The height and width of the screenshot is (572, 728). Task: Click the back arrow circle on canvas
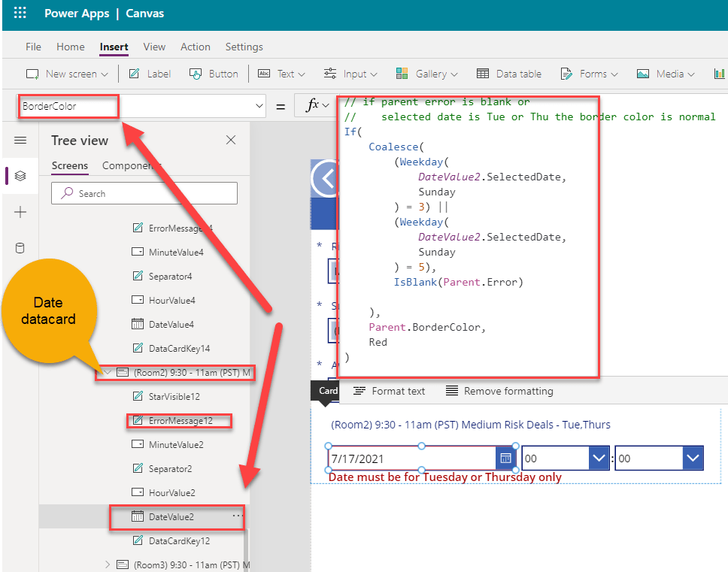(326, 180)
